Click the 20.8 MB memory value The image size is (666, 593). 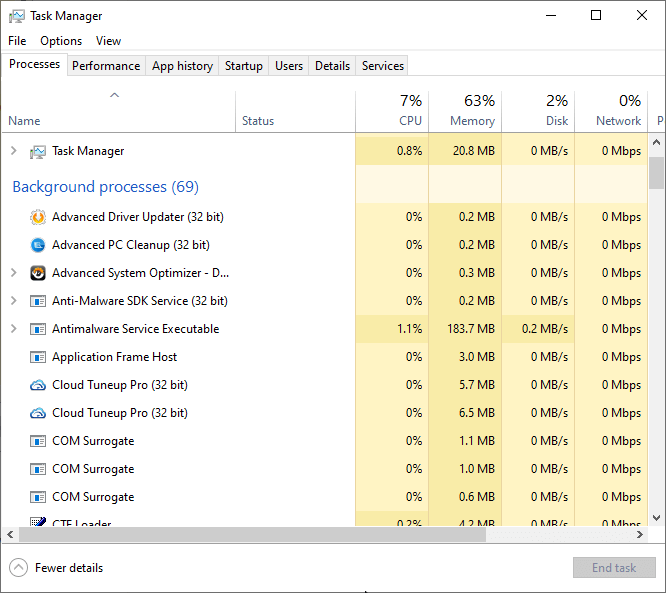474,151
